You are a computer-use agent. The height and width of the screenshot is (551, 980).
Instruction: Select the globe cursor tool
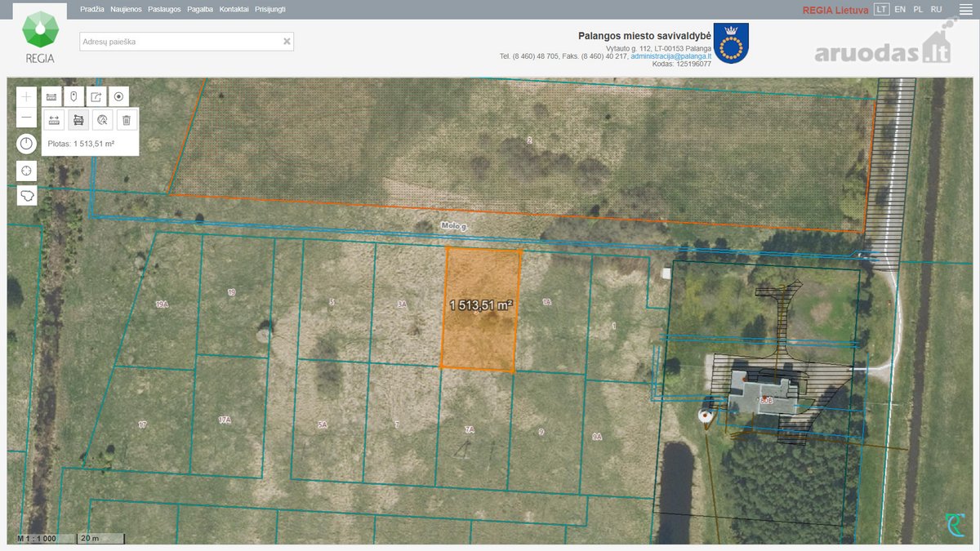pyautogui.click(x=102, y=120)
